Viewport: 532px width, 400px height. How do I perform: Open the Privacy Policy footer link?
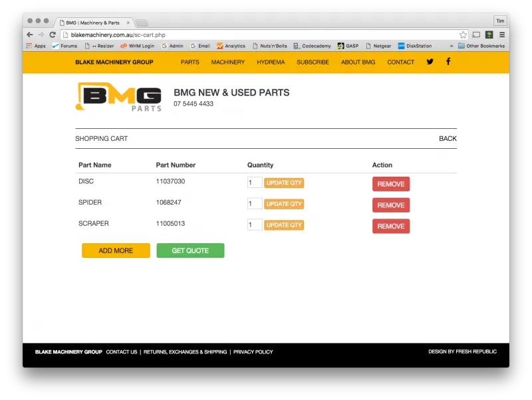[x=253, y=351]
